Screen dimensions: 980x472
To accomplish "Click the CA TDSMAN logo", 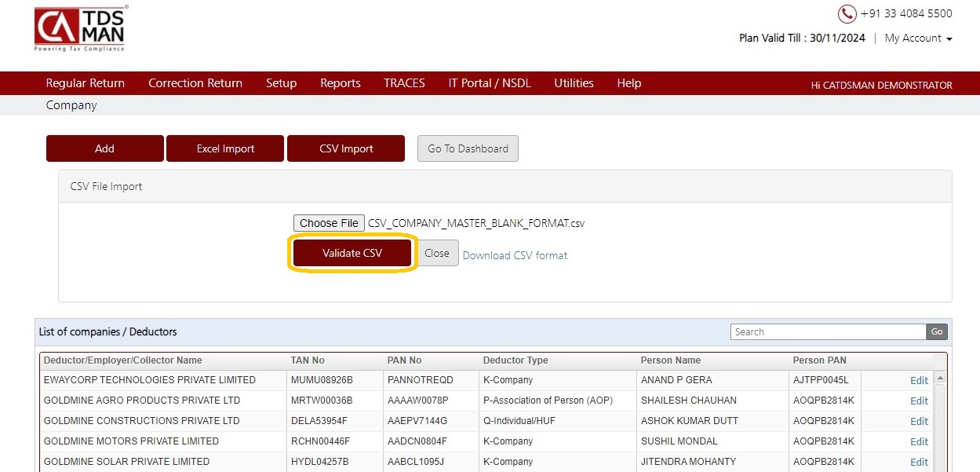I will (79, 29).
